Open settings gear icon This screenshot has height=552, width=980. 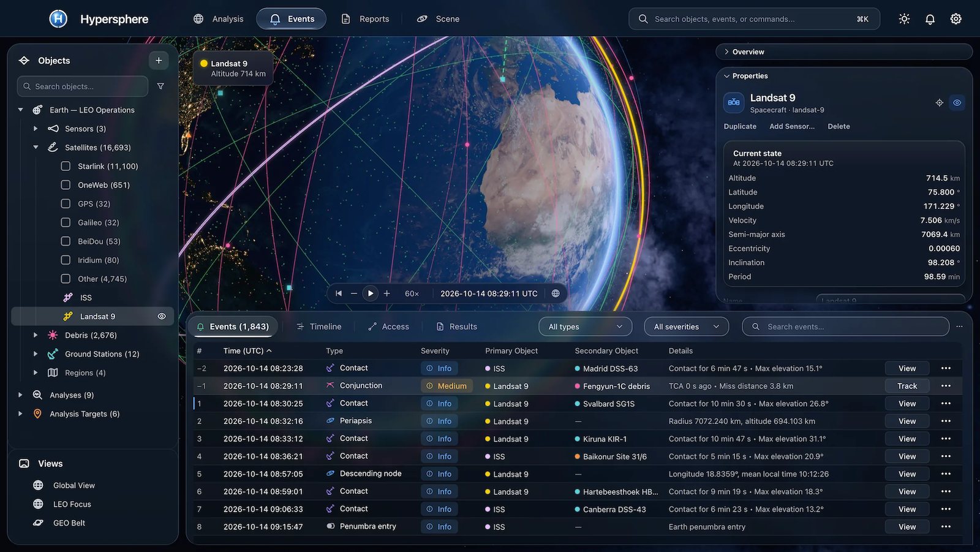[956, 19]
